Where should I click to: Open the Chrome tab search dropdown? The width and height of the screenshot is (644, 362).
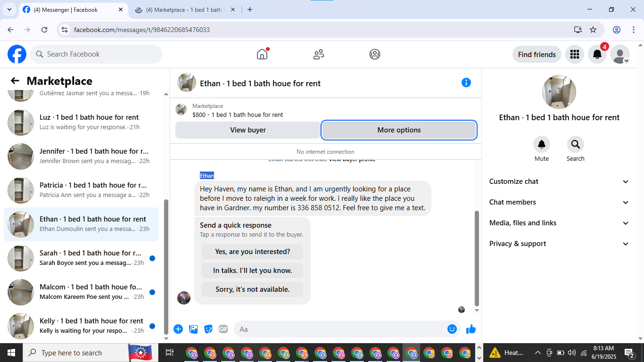coord(9,9)
